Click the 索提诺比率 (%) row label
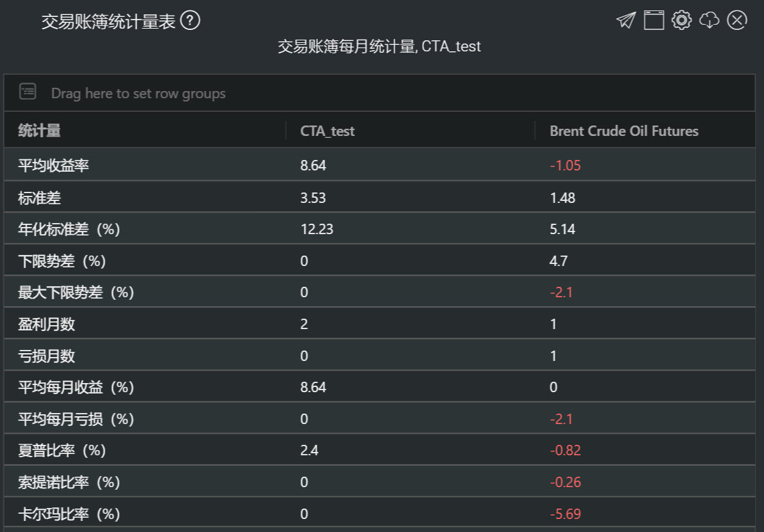The image size is (764, 532). 69,482
